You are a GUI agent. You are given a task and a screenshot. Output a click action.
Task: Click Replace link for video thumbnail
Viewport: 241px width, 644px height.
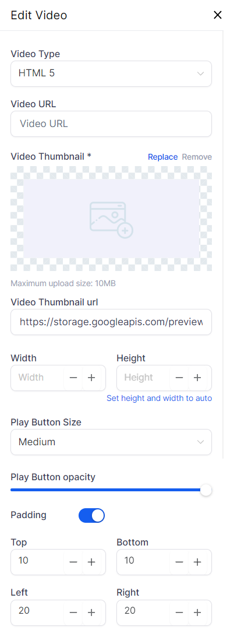click(162, 157)
